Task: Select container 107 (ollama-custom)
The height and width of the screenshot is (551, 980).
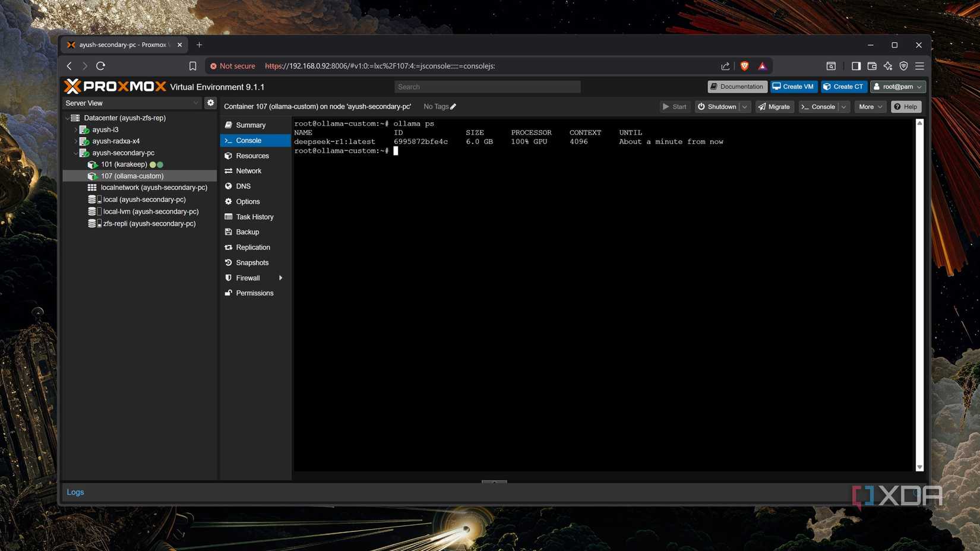Action: [140, 176]
